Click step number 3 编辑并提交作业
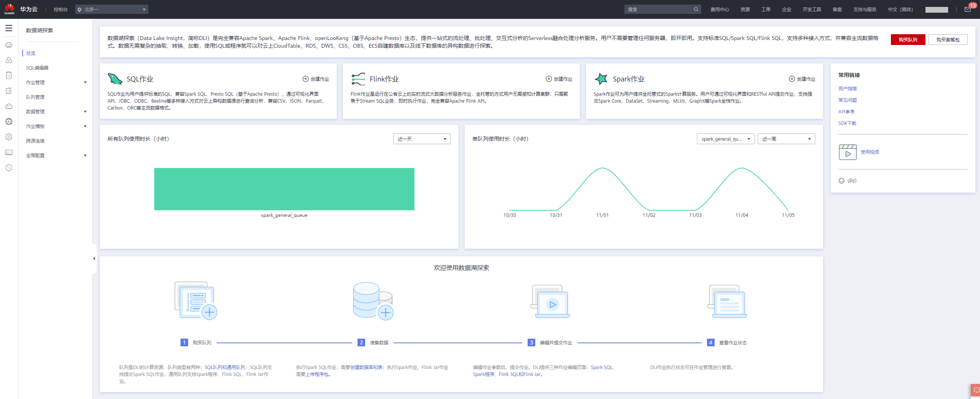This screenshot has width=980, height=399. click(531, 342)
